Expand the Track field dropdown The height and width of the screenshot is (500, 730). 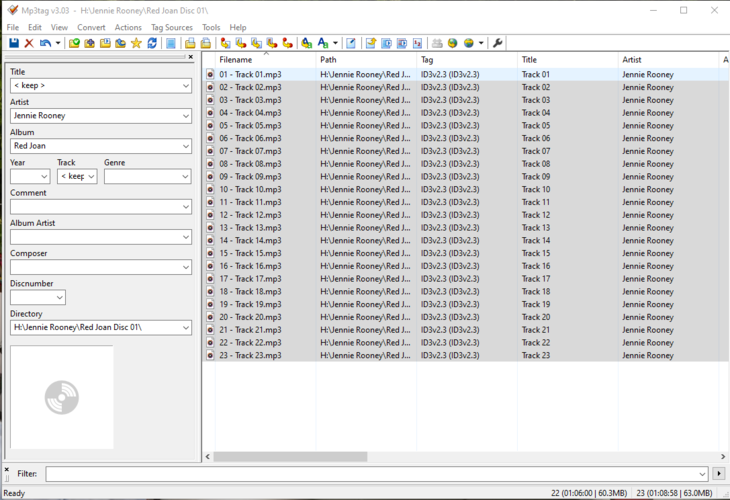[x=91, y=176]
